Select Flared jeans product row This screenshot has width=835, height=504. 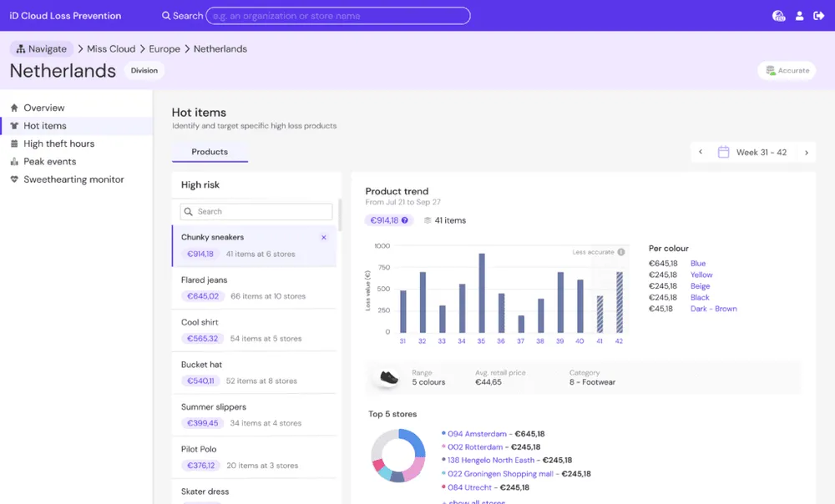[255, 288]
